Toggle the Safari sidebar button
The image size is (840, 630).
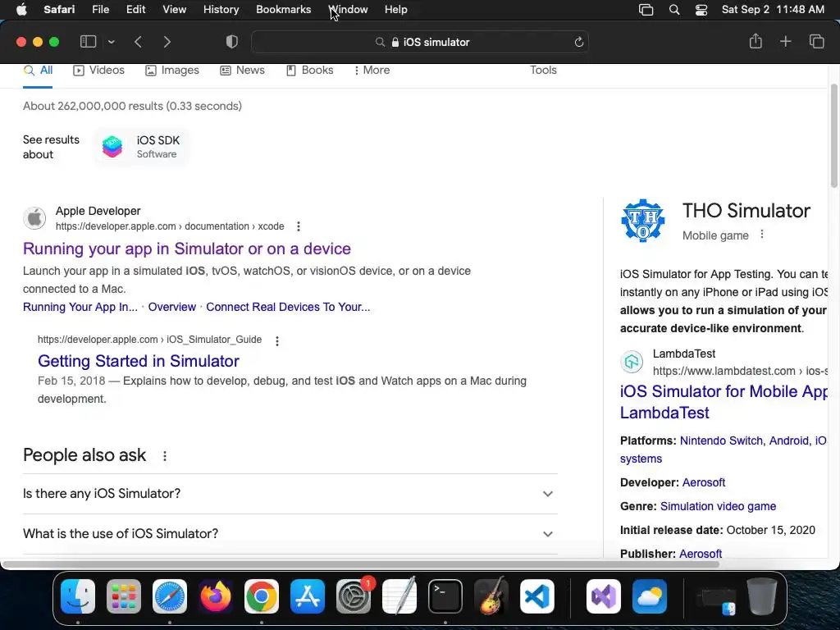tap(88, 42)
